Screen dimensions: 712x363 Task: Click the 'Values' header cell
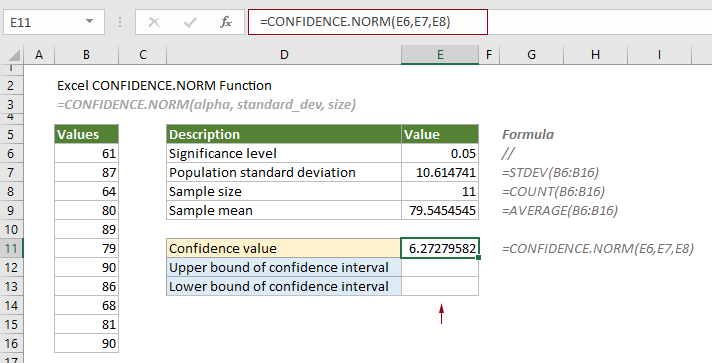tap(86, 134)
